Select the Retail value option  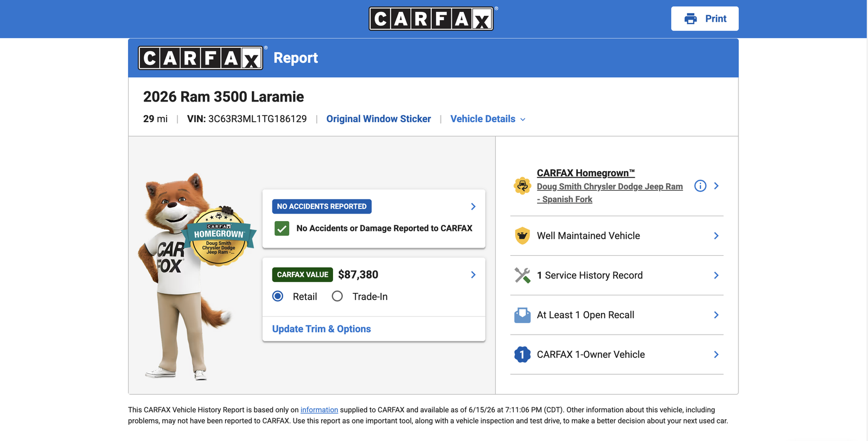[x=278, y=297]
